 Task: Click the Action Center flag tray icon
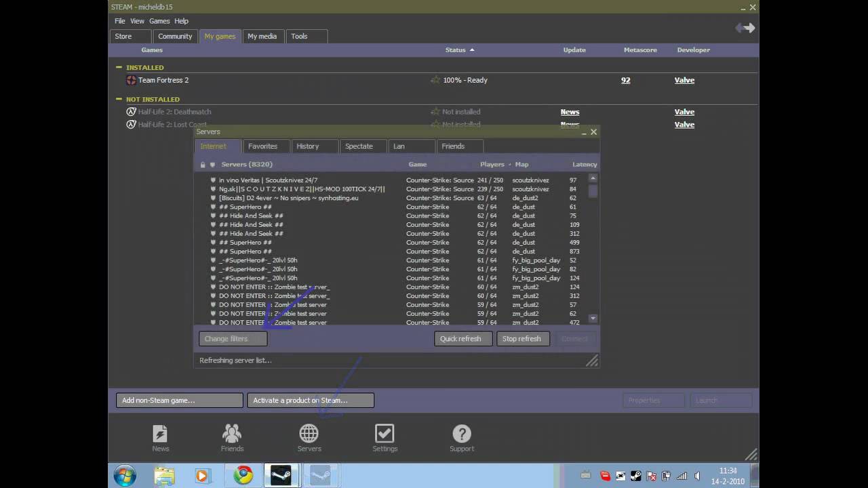pos(652,476)
